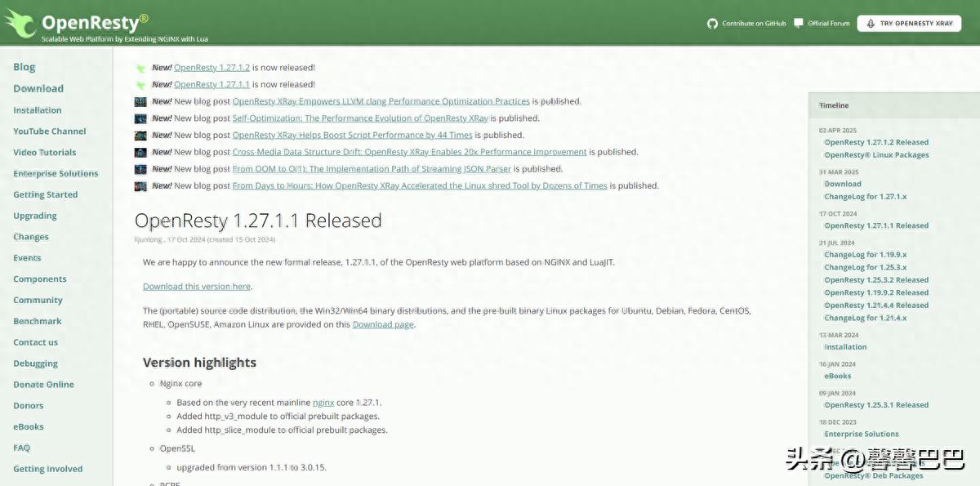Open 'ChangeLog for 1.21.4.x' in the Timeline
Image resolution: width=980 pixels, height=486 pixels.
(x=865, y=318)
